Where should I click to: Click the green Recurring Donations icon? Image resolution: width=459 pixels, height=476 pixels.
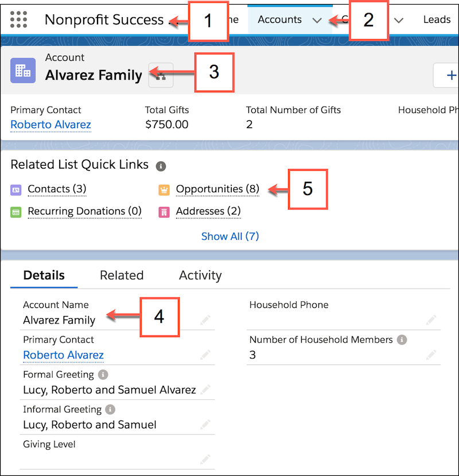[x=18, y=211]
